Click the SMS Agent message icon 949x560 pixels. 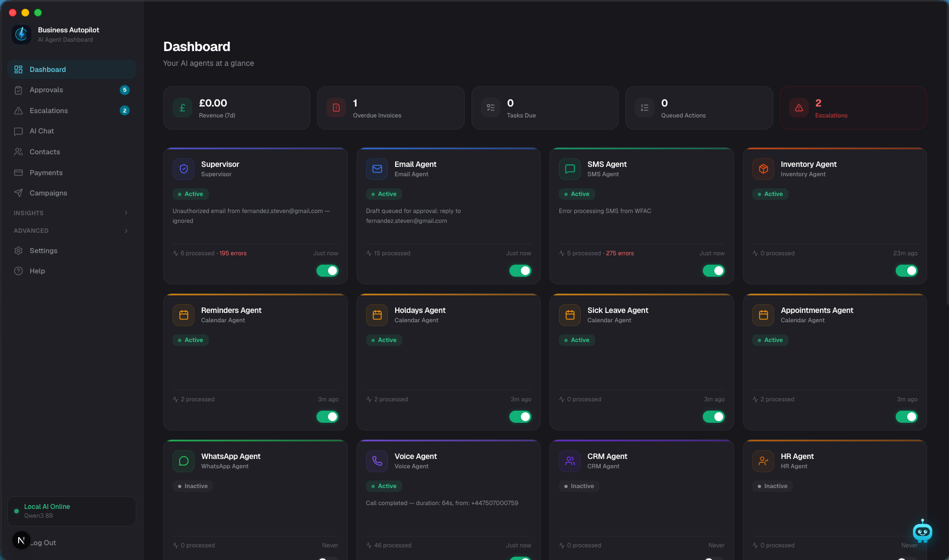pos(570,169)
